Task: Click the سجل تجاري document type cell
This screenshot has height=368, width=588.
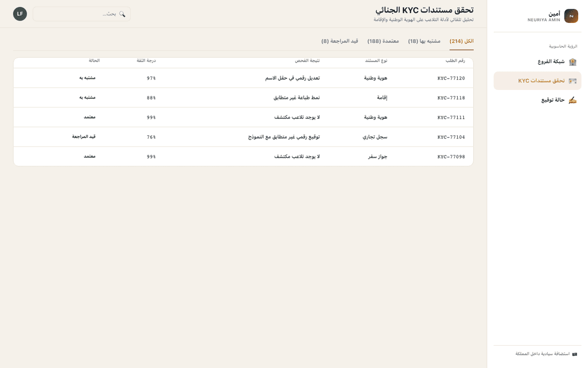Action: (x=375, y=137)
